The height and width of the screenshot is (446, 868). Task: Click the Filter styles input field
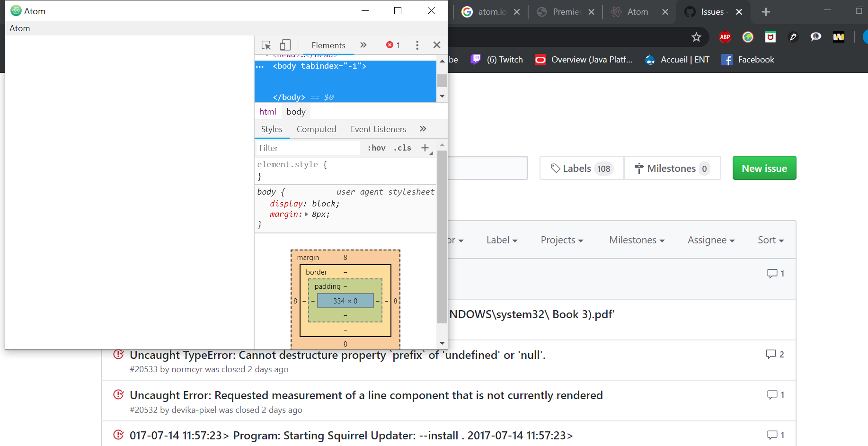point(308,148)
